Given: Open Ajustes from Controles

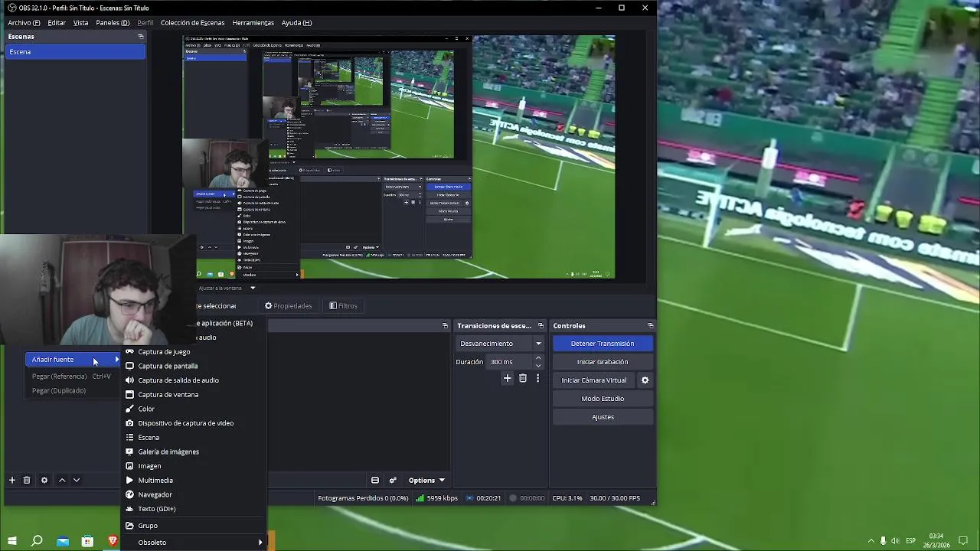Looking at the screenshot, I should coord(603,417).
